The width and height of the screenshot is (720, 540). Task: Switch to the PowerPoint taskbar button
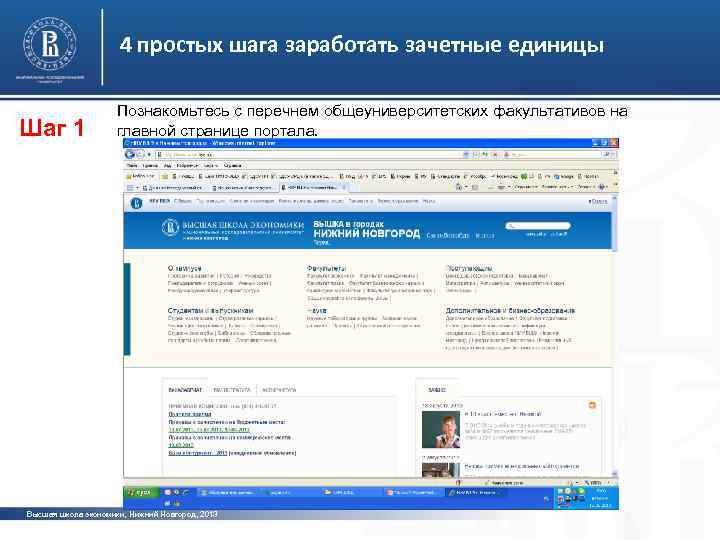point(412,492)
